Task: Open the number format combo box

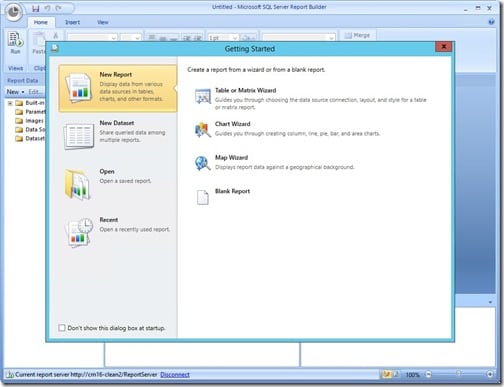Action: point(298,38)
